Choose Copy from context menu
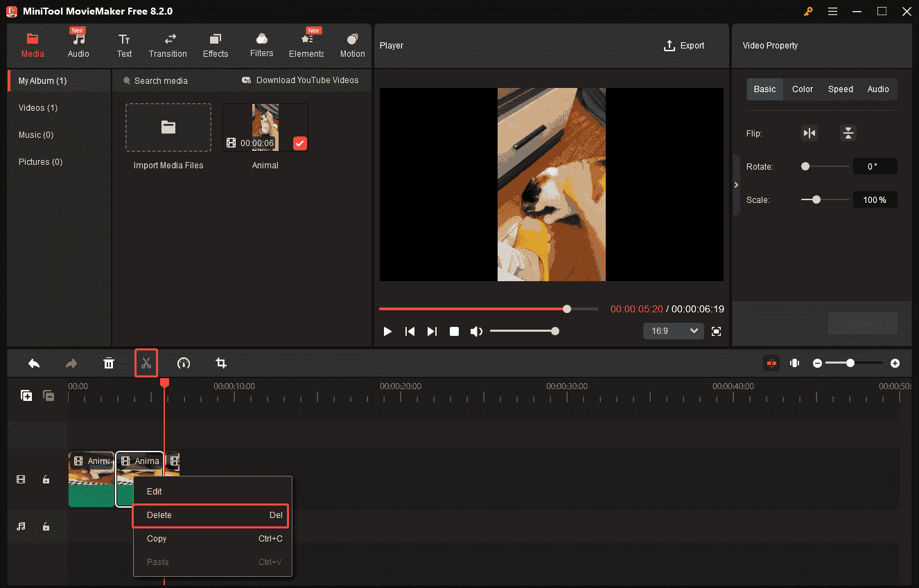Viewport: 919px width, 588px height. pyautogui.click(x=212, y=539)
